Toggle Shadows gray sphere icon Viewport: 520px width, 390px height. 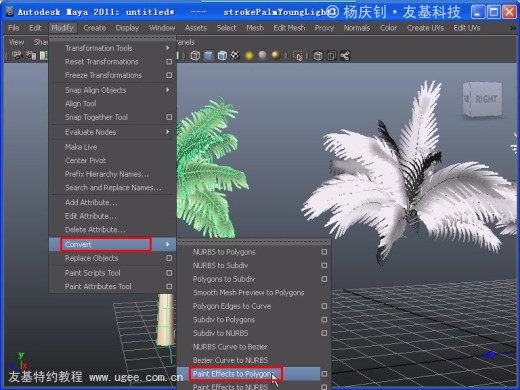click(262, 55)
